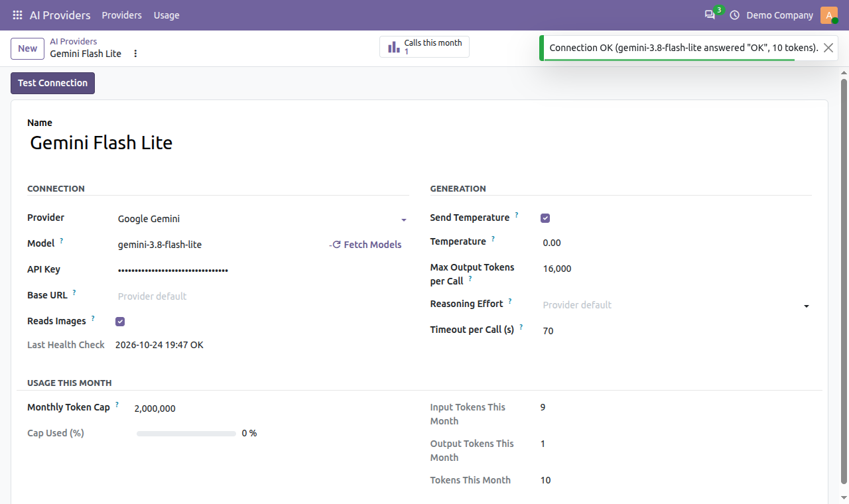Edit the provider Name field
849x504 pixels.
[x=419, y=143]
